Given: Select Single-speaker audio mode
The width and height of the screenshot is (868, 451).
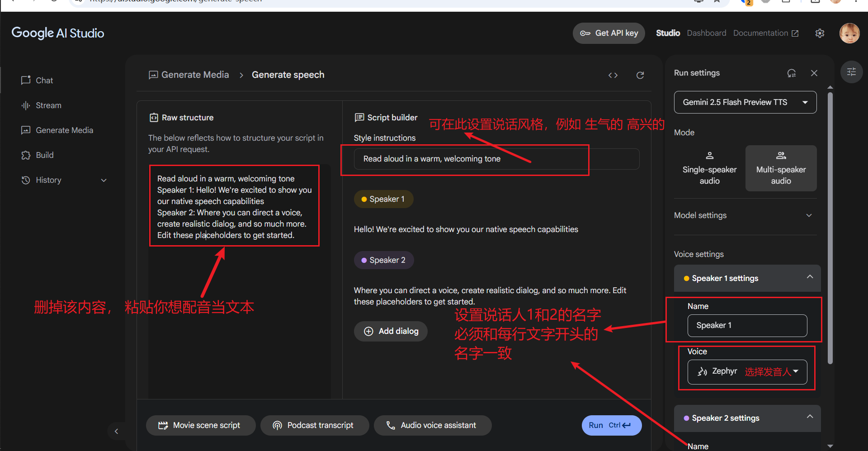Looking at the screenshot, I should tap(709, 168).
